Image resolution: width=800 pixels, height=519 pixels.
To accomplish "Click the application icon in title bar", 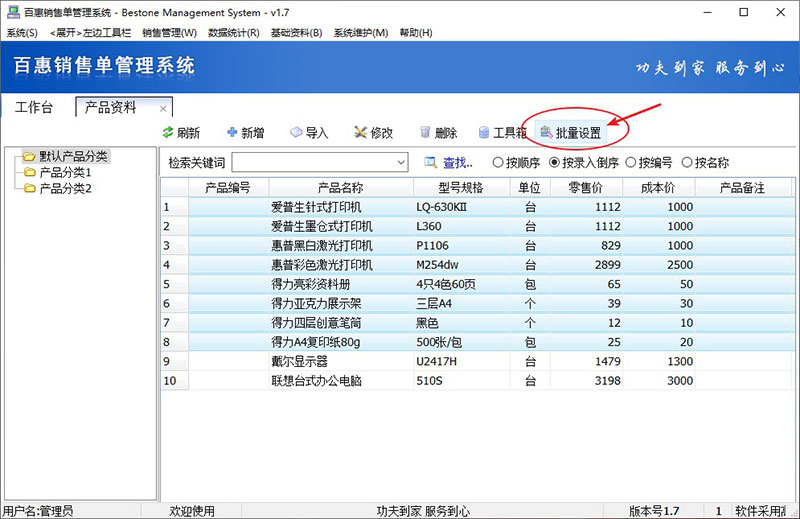I will pos(13,12).
